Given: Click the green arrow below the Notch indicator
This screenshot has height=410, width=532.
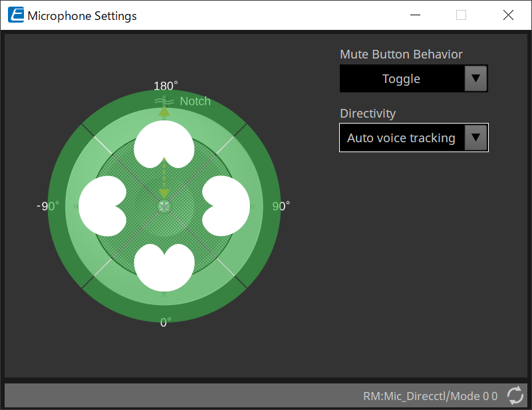Looking at the screenshot, I should pos(164,112).
